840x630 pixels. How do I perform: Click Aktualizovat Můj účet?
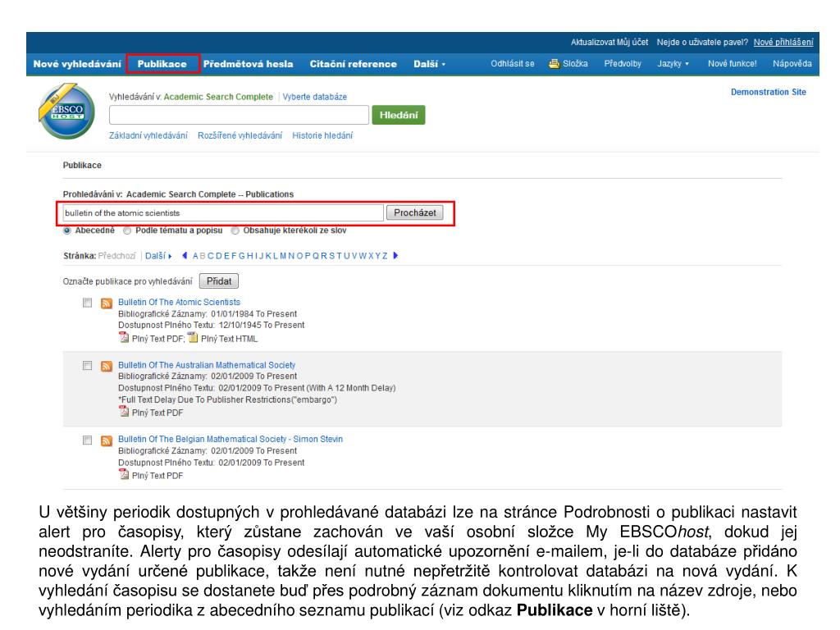(609, 43)
